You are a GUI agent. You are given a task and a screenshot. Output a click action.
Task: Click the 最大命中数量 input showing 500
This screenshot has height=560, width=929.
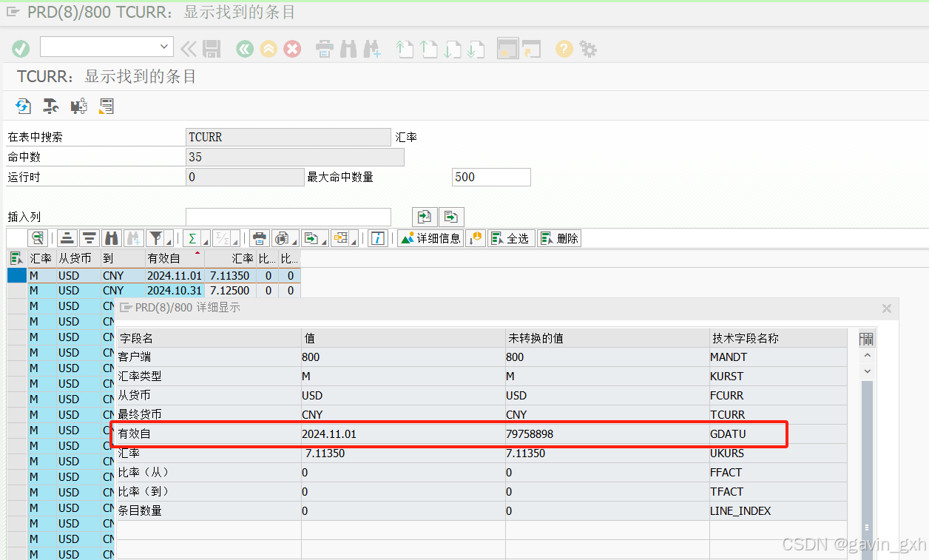tap(490, 177)
